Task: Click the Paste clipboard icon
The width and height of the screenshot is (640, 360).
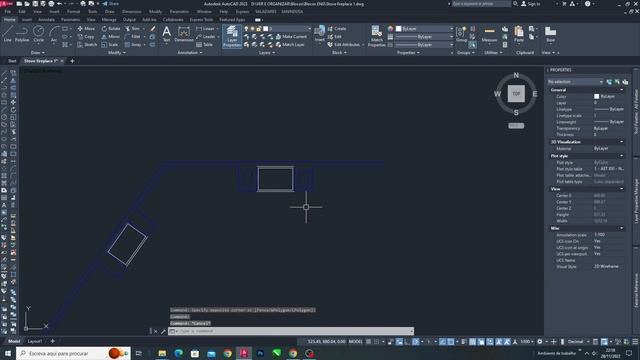Action: click(x=519, y=34)
